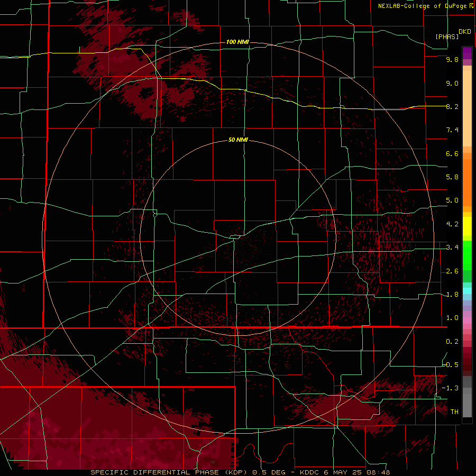Click the Specific Differential Phase KDP caption
This screenshot has width=476, height=476.
pyautogui.click(x=240, y=472)
